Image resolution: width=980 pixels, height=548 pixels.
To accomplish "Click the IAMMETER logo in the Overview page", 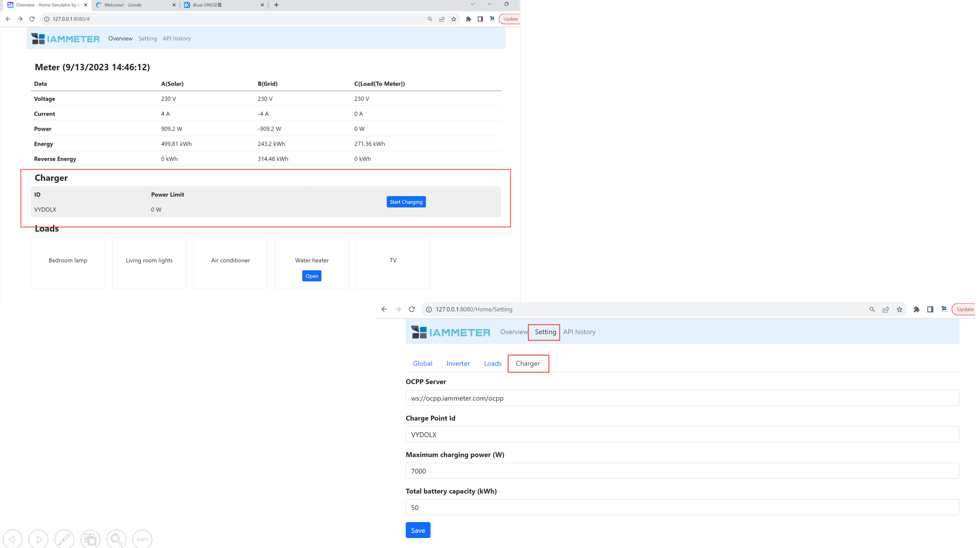I will point(66,39).
